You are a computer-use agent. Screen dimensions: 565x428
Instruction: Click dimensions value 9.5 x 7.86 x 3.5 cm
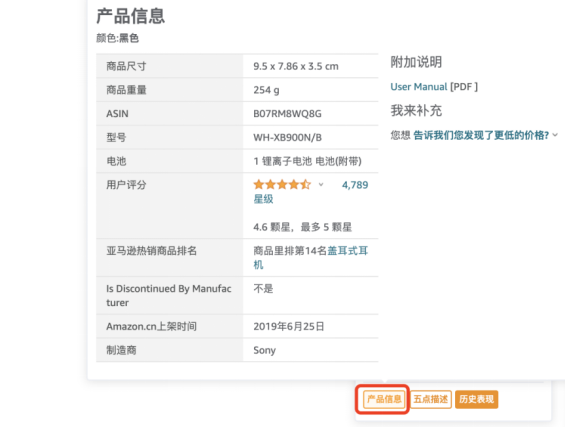296,66
